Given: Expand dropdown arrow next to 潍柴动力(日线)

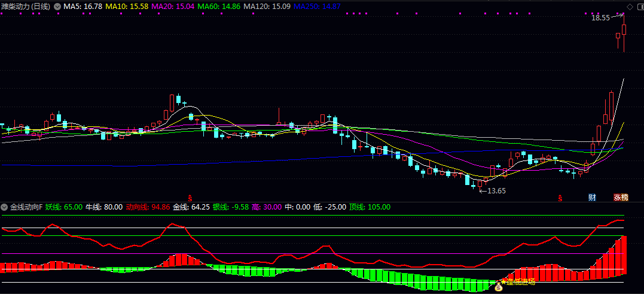Looking at the screenshot, I should [57, 6].
